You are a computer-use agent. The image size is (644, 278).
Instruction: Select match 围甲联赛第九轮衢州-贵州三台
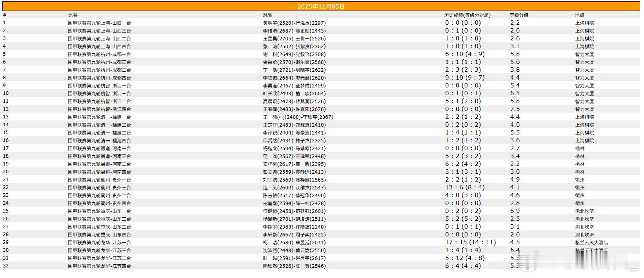click(x=100, y=188)
